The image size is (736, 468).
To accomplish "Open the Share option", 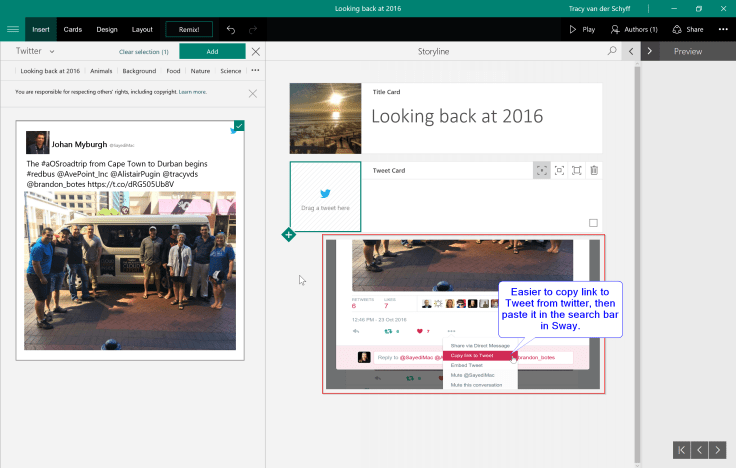I will pos(688,30).
